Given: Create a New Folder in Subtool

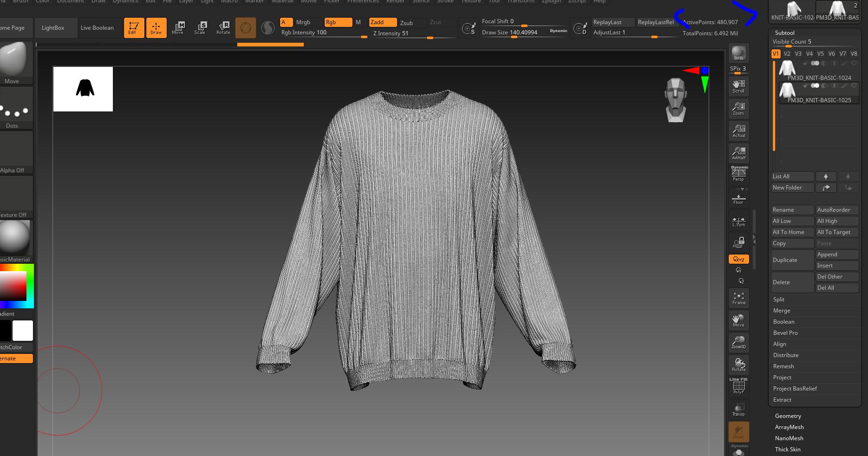Looking at the screenshot, I should coord(792,188).
